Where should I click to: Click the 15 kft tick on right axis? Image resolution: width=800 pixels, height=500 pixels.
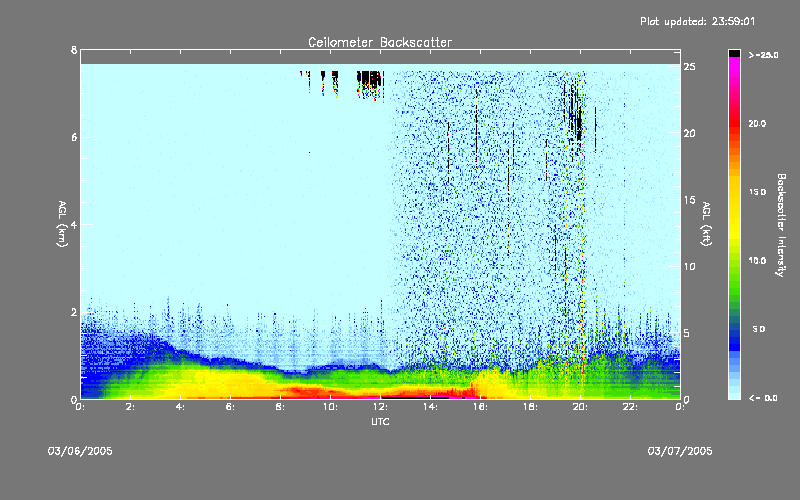(690, 200)
